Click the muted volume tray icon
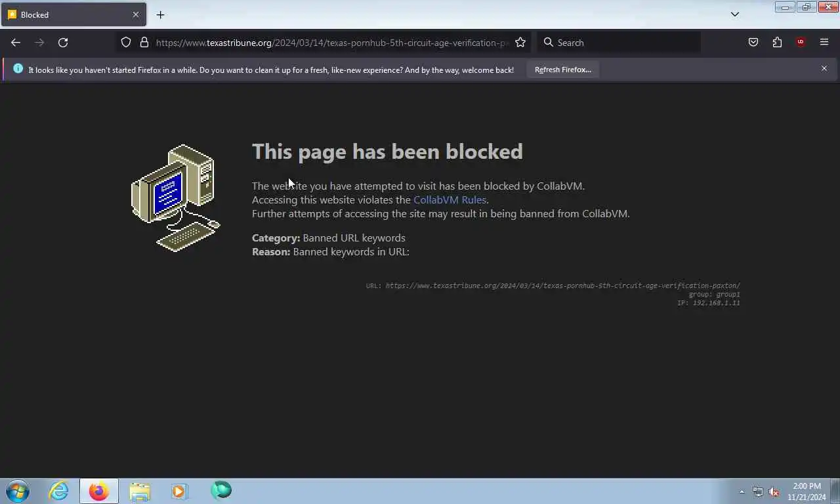This screenshot has height=504, width=840. (x=774, y=492)
